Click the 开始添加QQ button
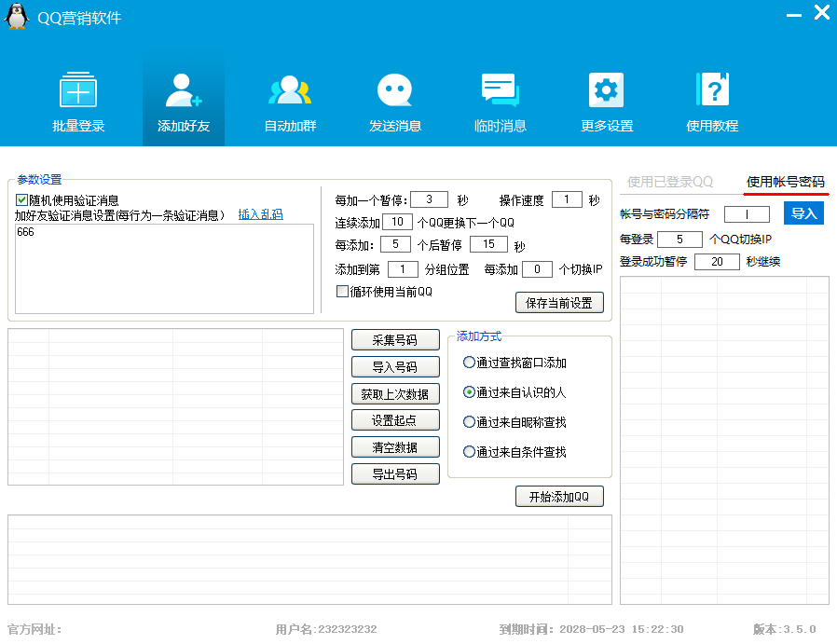The height and width of the screenshot is (644, 837). click(559, 496)
